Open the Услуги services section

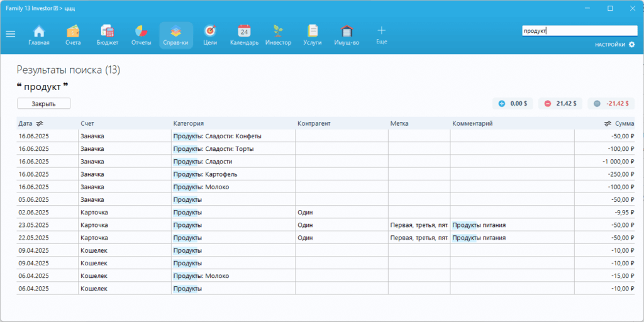coord(313,35)
